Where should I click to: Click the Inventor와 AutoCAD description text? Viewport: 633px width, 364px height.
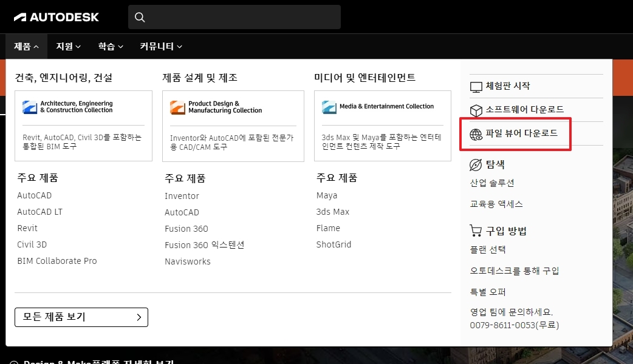(231, 143)
